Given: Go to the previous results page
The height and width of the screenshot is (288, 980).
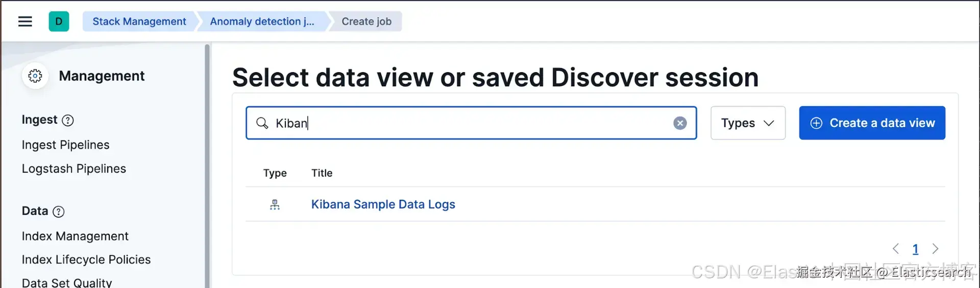Looking at the screenshot, I should 896,249.
